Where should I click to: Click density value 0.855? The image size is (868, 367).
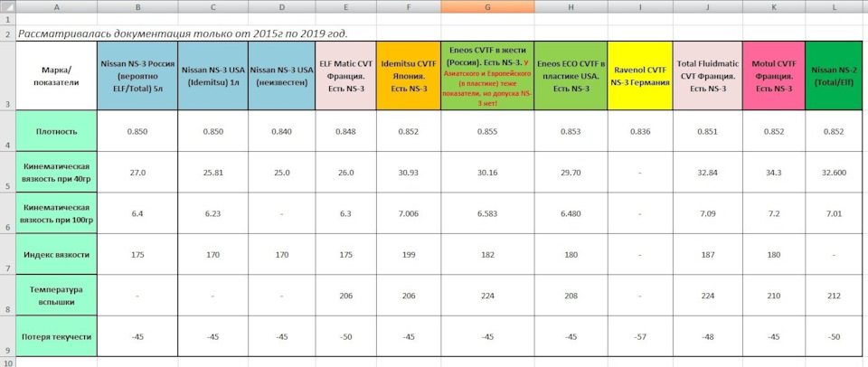pyautogui.click(x=487, y=131)
